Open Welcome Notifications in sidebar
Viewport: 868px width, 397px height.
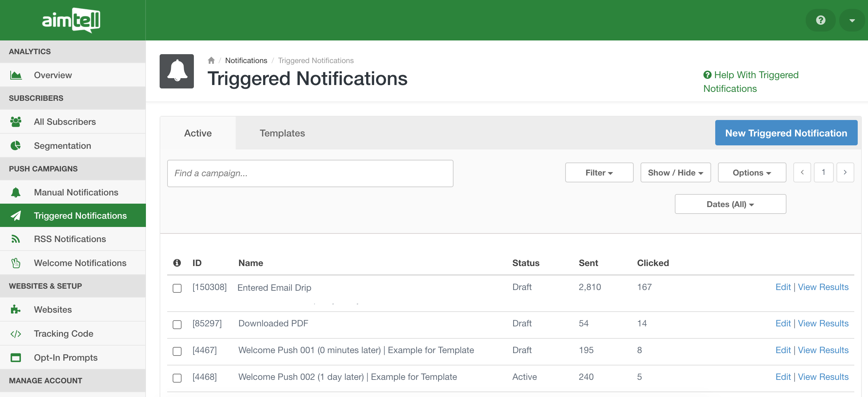(80, 263)
